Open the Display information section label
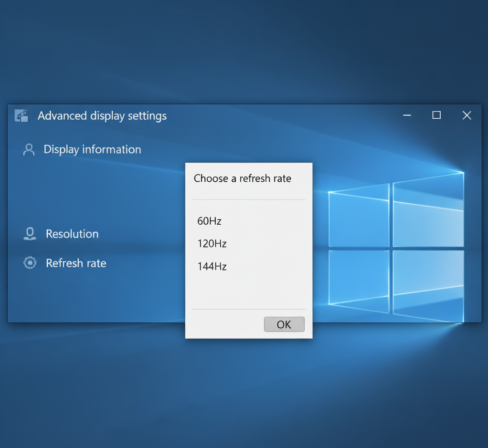 tap(92, 149)
